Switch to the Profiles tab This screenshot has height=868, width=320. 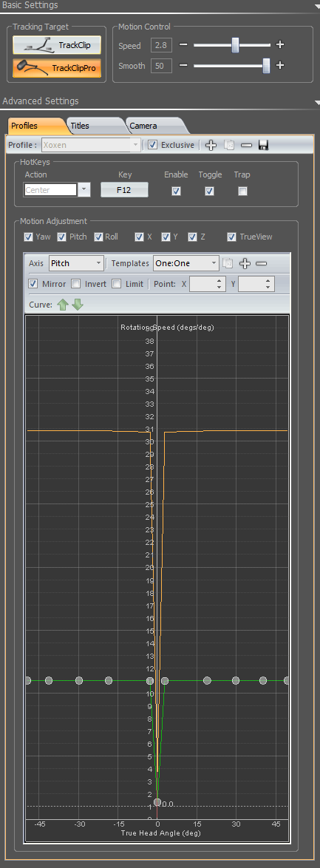coord(36,126)
